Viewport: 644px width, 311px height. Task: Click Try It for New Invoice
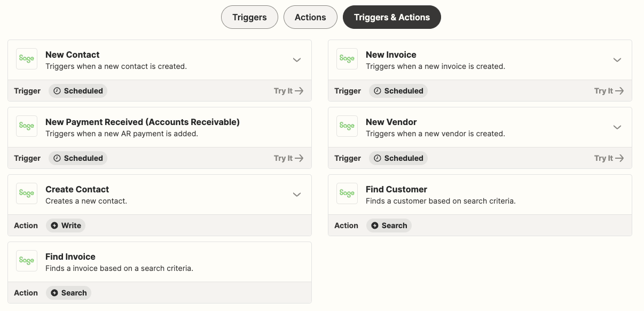coord(609,91)
